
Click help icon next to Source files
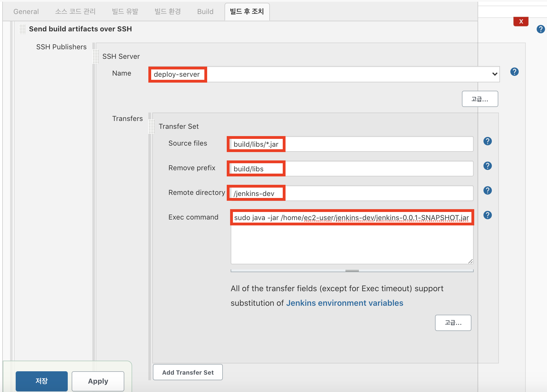click(487, 141)
